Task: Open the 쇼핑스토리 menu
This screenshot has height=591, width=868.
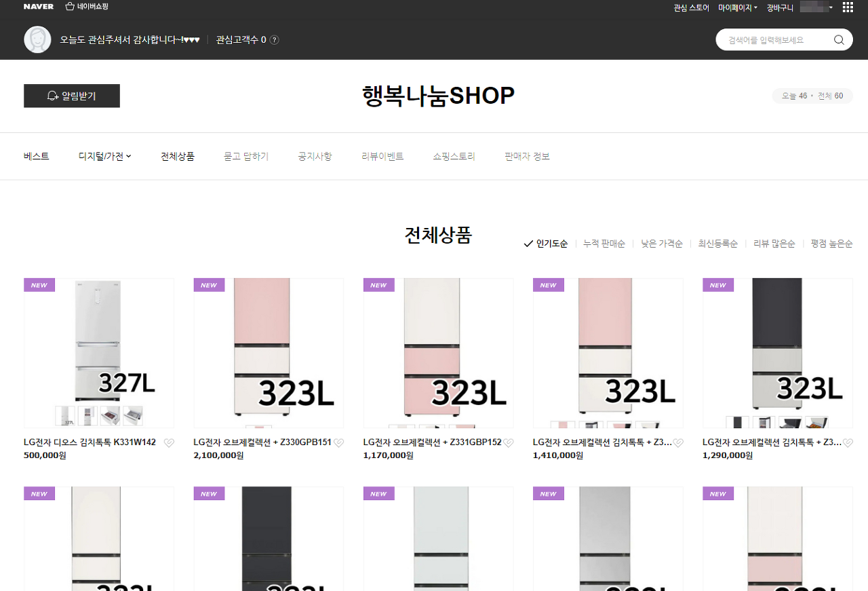Action: tap(454, 156)
